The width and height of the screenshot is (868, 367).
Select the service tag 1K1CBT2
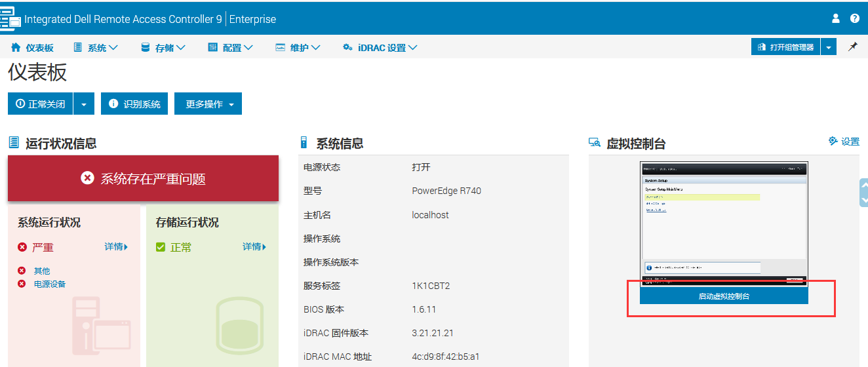click(431, 286)
